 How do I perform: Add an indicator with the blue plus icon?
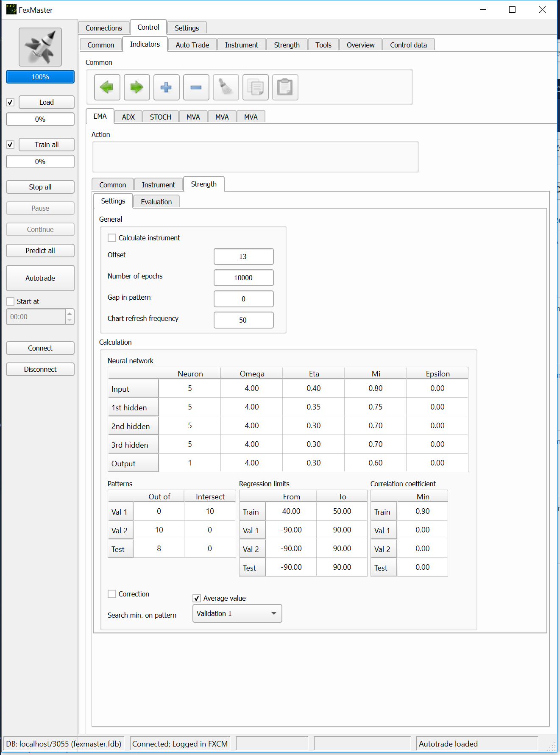[166, 87]
